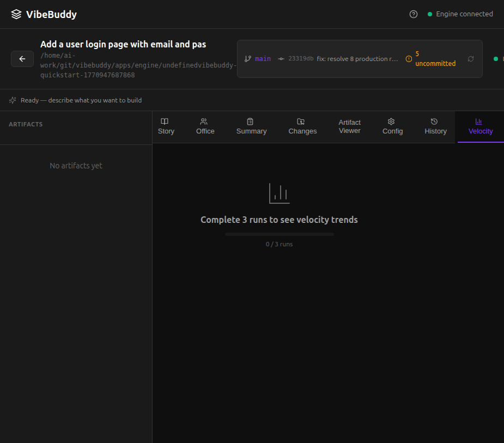Click the Changes diff icon
The width and height of the screenshot is (504, 443).
point(302,122)
